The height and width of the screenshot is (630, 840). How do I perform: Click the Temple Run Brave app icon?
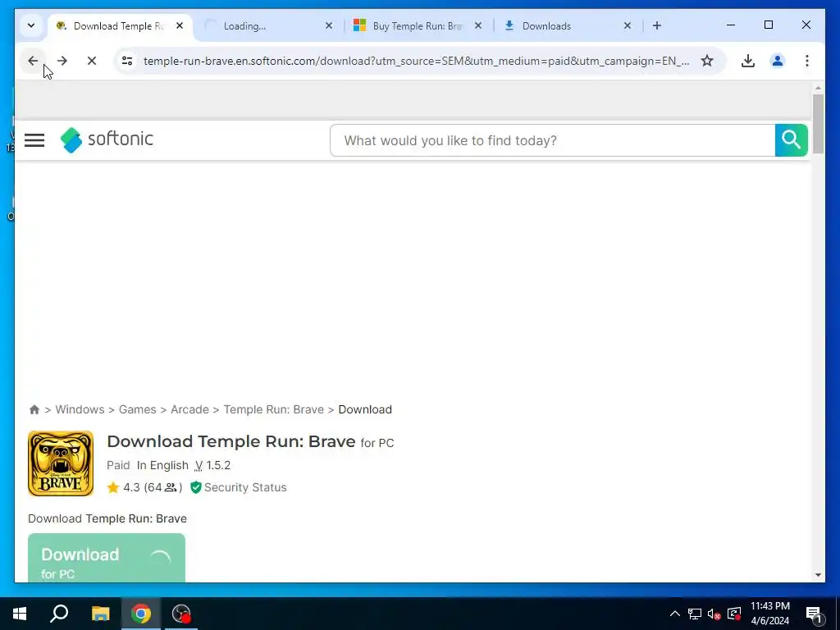point(61,464)
